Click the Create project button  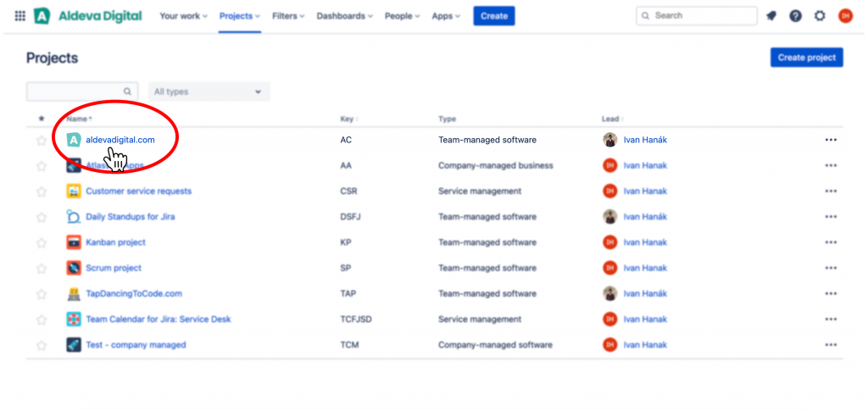[807, 58]
